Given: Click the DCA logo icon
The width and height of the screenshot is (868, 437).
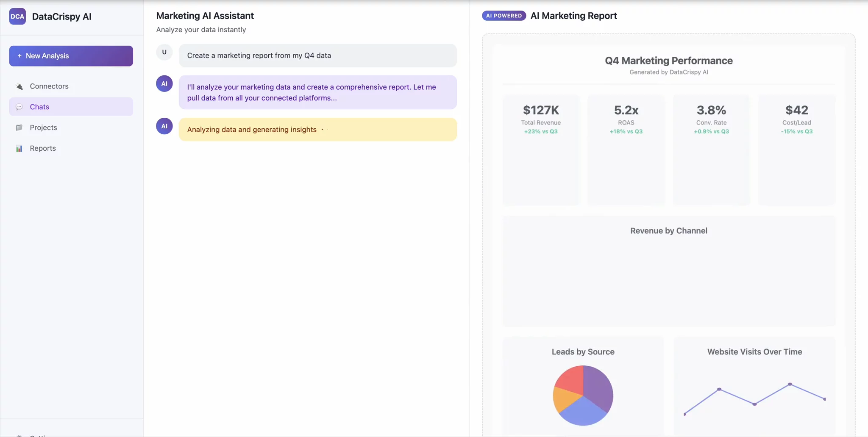Looking at the screenshot, I should pos(17,17).
